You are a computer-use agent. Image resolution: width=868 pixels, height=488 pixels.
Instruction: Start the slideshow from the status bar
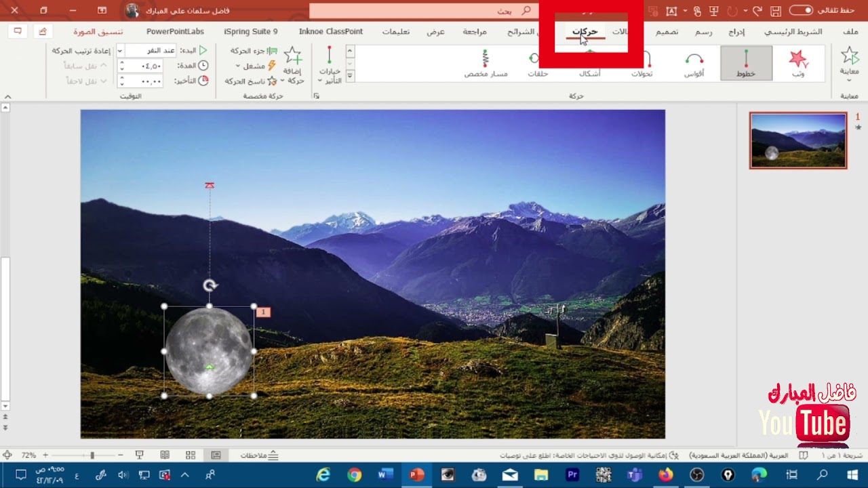coord(139,455)
